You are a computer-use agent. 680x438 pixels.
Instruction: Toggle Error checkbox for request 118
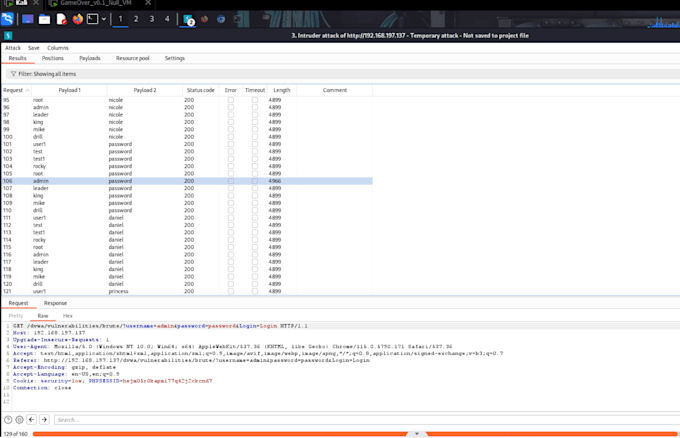pos(231,270)
